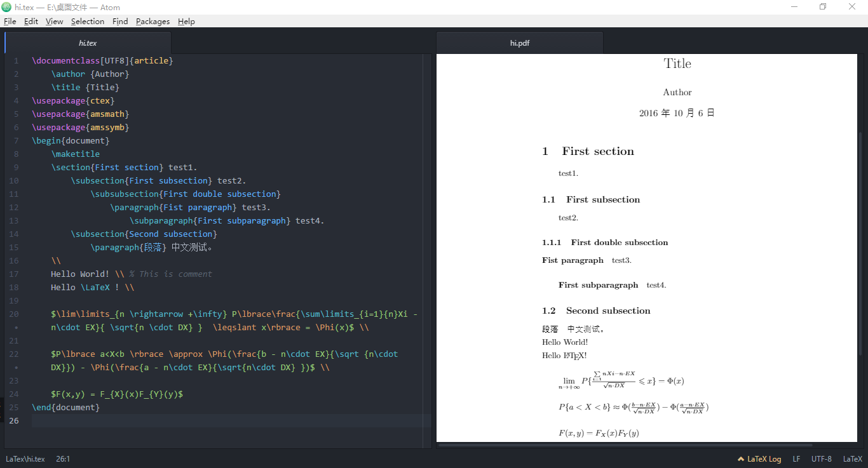Open the File menu
This screenshot has width=868, height=468.
(10, 21)
